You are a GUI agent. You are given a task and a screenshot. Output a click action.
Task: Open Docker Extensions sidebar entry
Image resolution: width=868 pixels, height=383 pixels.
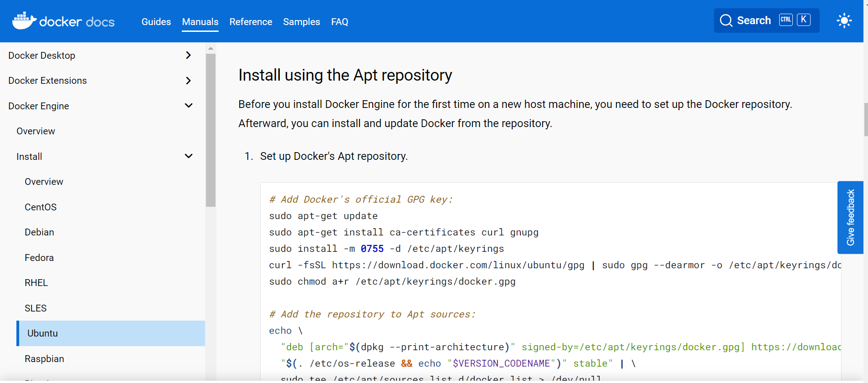47,81
